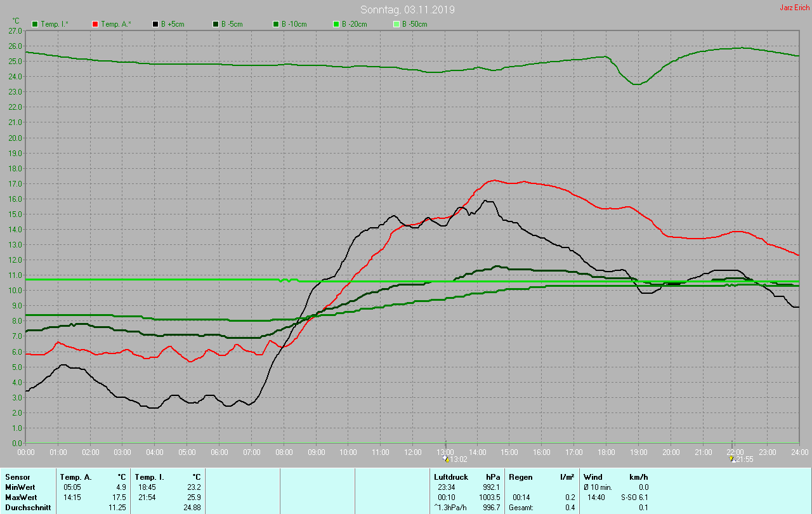Image resolution: width=812 pixels, height=514 pixels.
Task: Click the 21:55 event time label
Action: tap(745, 459)
